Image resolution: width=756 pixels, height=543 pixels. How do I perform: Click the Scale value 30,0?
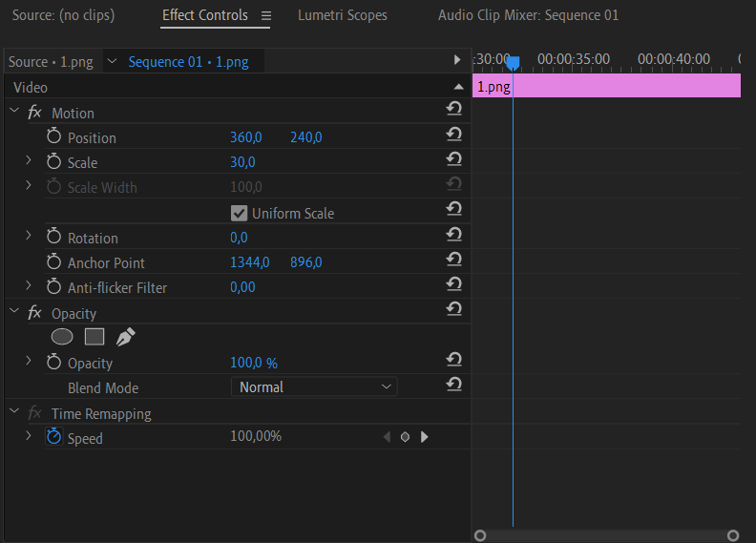pos(242,162)
